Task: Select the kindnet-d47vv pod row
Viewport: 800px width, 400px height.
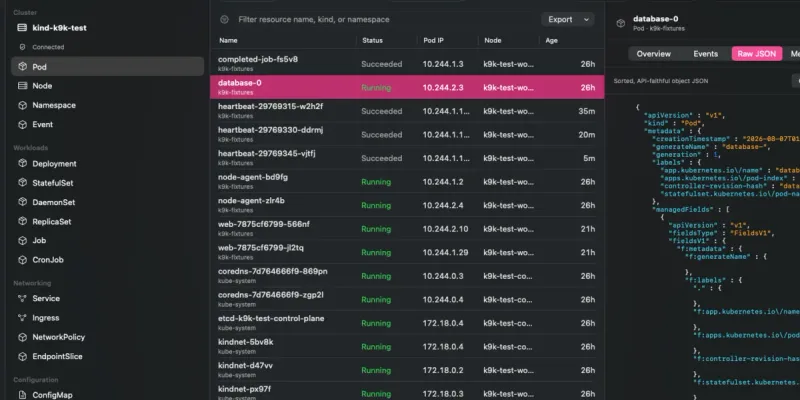Action: (407, 370)
